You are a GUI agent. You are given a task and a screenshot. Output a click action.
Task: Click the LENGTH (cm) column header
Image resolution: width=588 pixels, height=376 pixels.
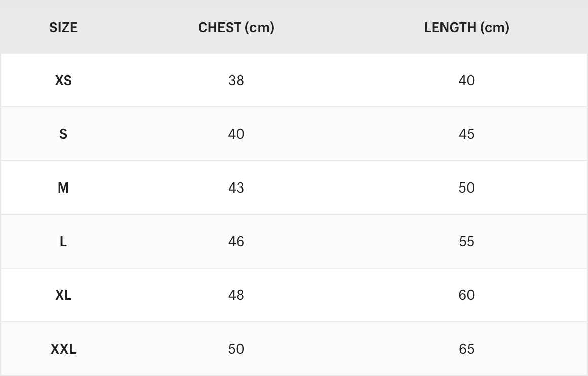tap(466, 27)
